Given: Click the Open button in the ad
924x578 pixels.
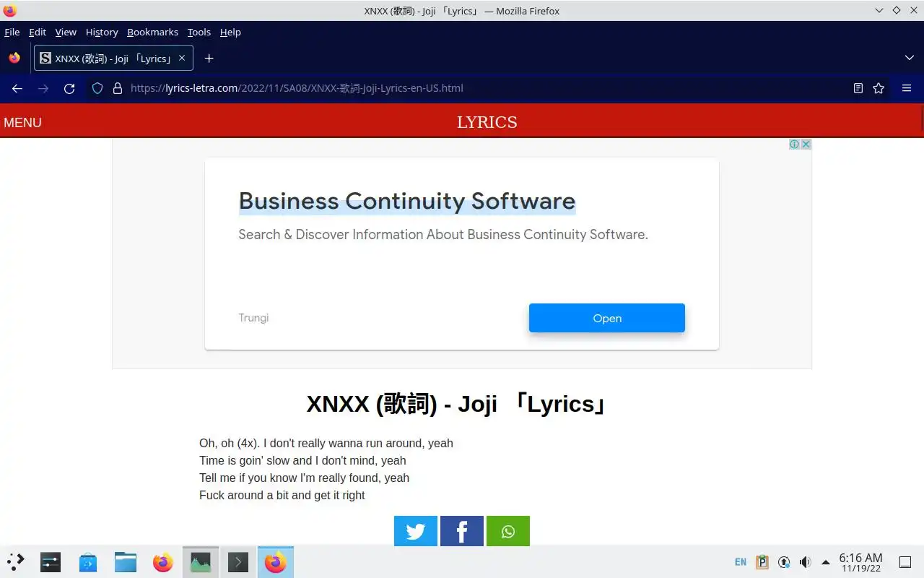Looking at the screenshot, I should tap(607, 318).
